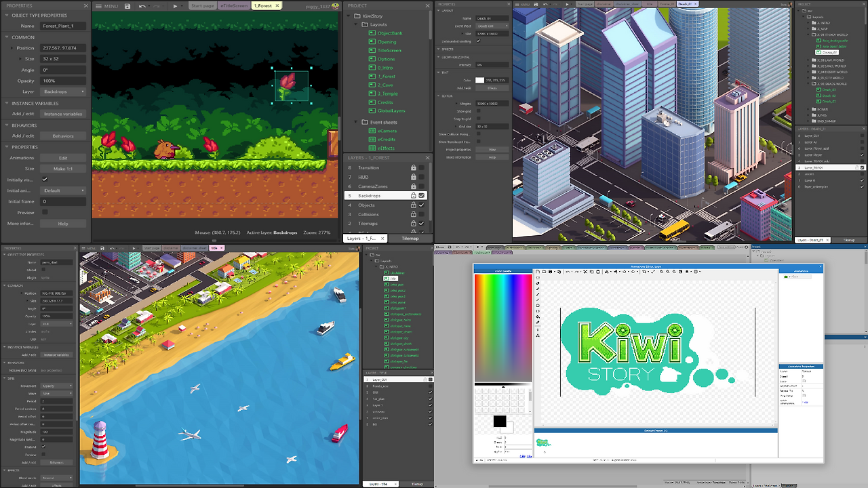Click Edit next to Animations

click(63, 158)
